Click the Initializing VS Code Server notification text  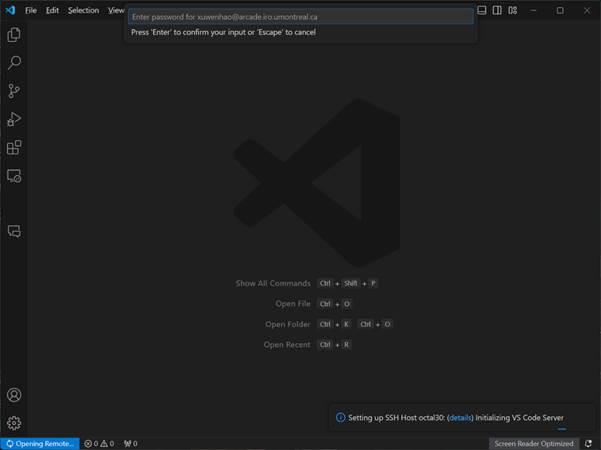click(519, 418)
